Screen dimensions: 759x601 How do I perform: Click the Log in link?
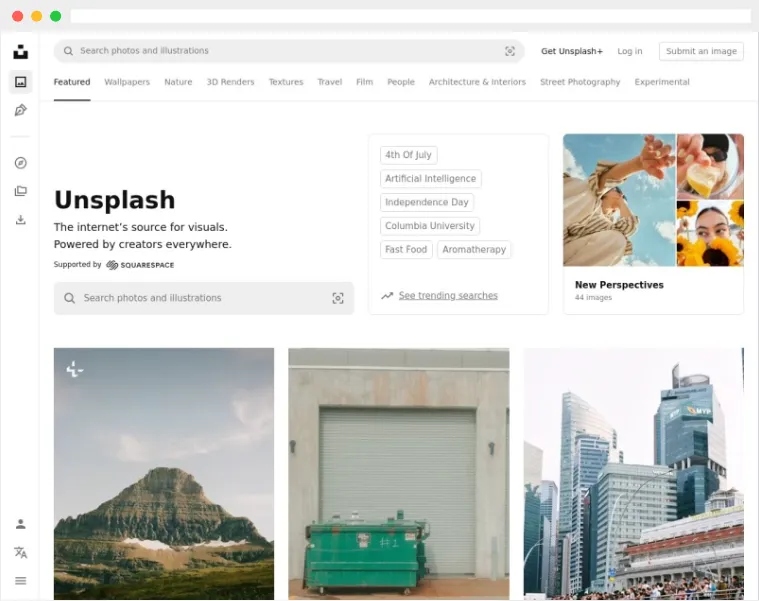coord(630,51)
